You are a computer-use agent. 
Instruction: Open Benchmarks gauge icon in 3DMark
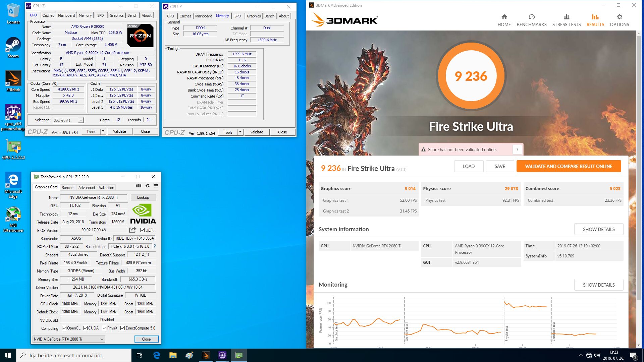(531, 17)
